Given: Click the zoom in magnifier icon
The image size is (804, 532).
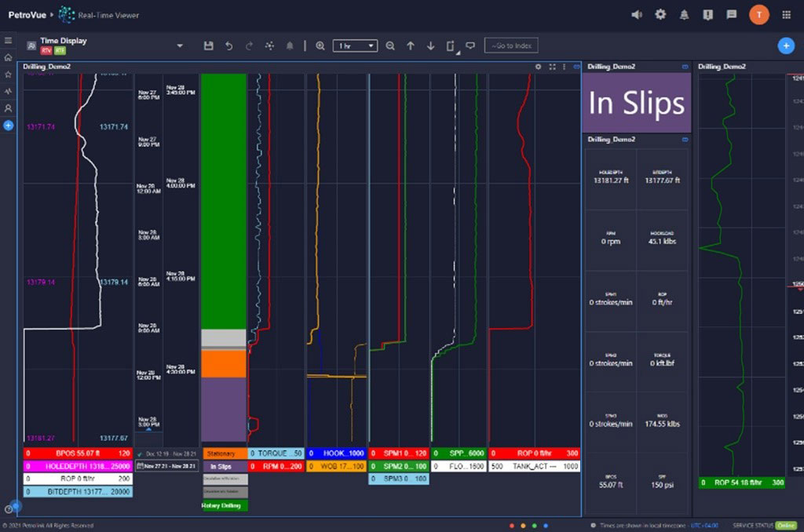Looking at the screenshot, I should [320, 46].
